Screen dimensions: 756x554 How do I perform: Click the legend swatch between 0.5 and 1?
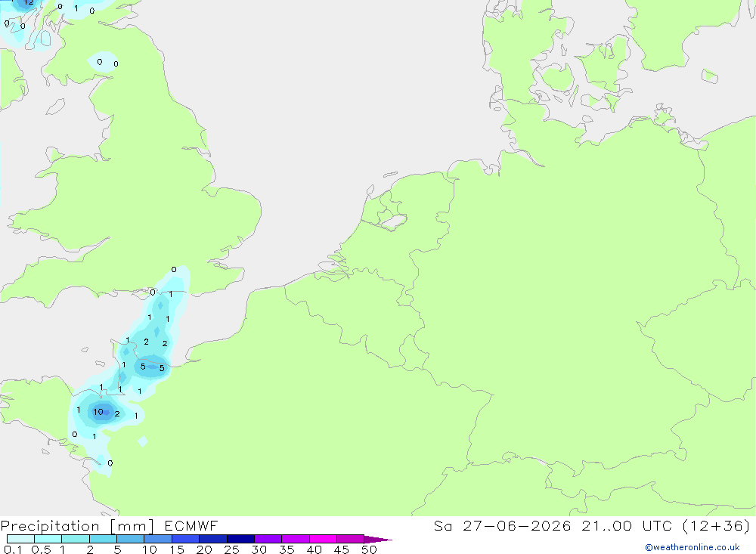click(48, 539)
